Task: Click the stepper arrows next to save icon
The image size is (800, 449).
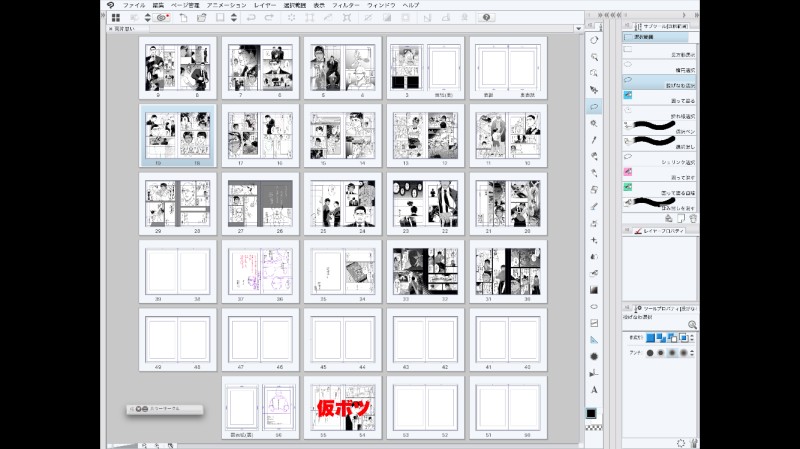Action: 234,18
